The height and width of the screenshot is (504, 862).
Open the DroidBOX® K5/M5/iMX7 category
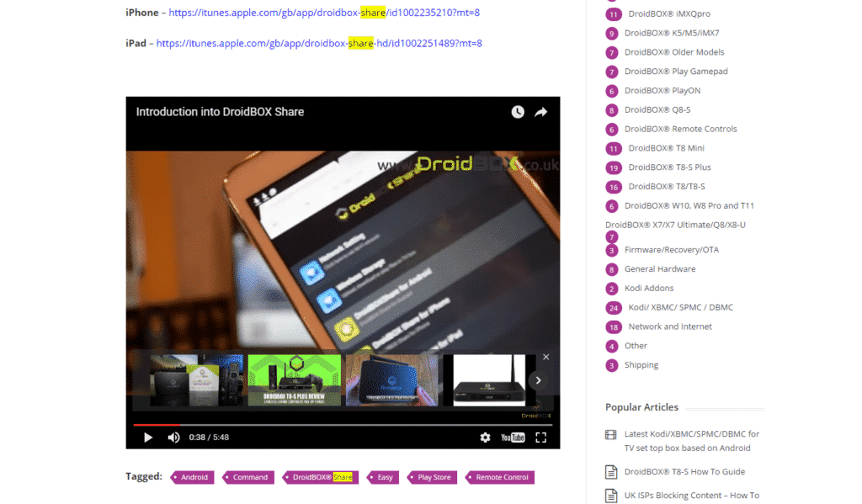[672, 33]
